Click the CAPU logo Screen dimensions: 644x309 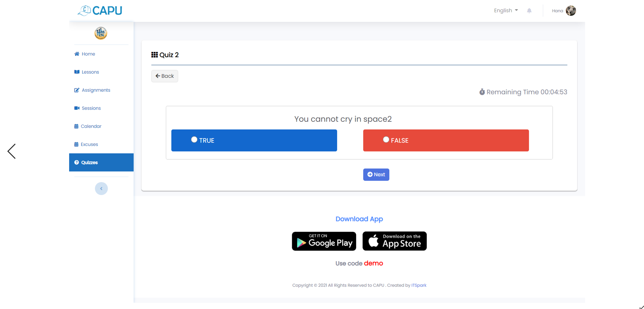[100, 11]
